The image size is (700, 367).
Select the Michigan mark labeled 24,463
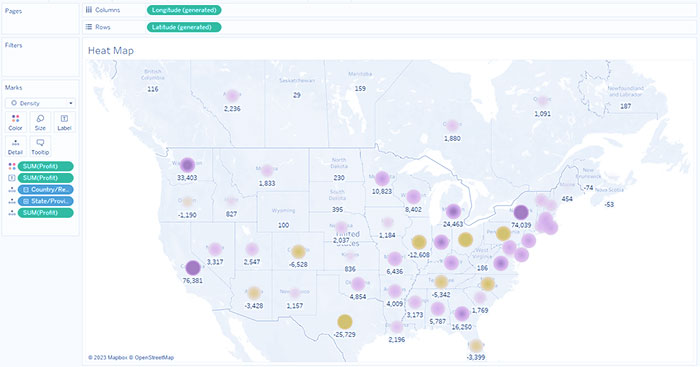click(x=453, y=211)
